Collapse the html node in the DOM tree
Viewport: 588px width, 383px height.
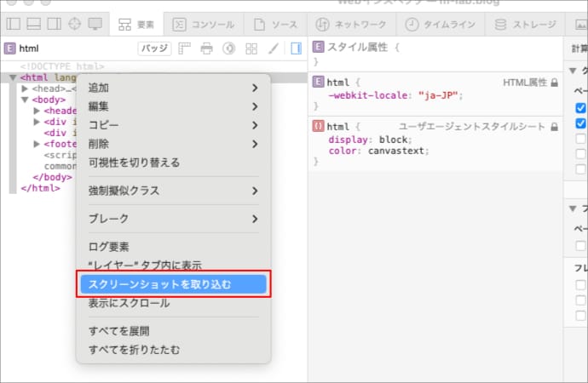tap(14, 77)
